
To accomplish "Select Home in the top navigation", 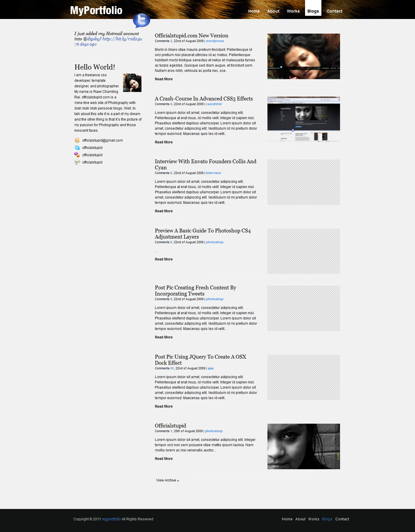I will (x=254, y=11).
